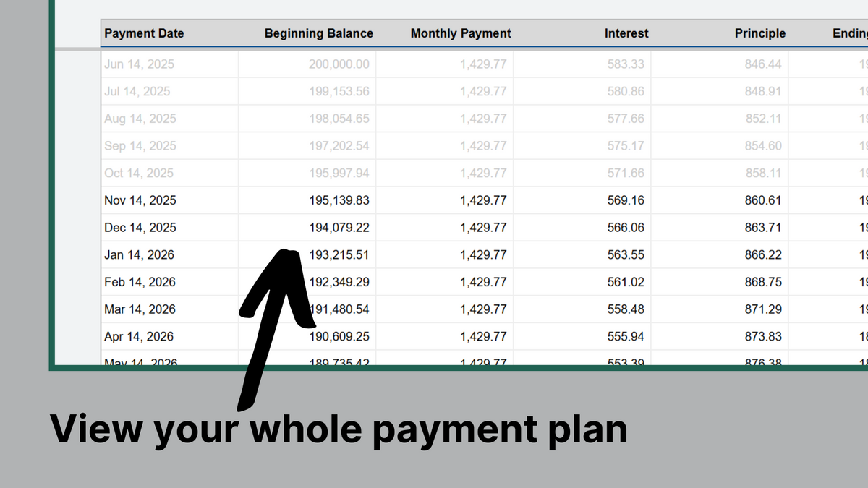
Task: Select the 848.91 principle cell
Action: pyautogui.click(x=720, y=92)
